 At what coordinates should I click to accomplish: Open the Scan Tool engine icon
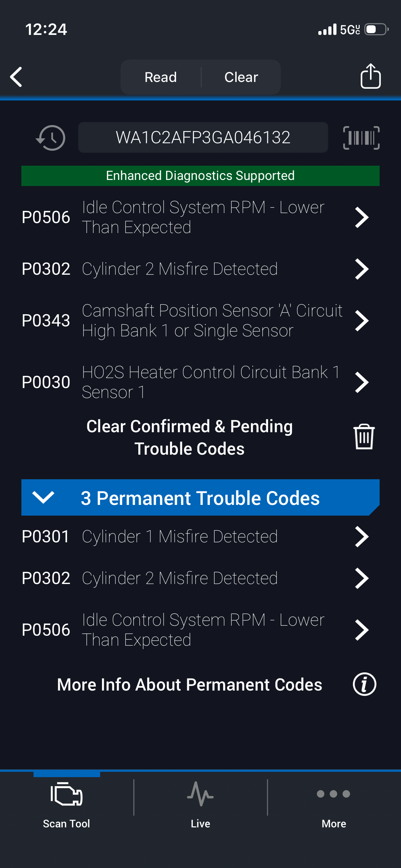point(67,795)
